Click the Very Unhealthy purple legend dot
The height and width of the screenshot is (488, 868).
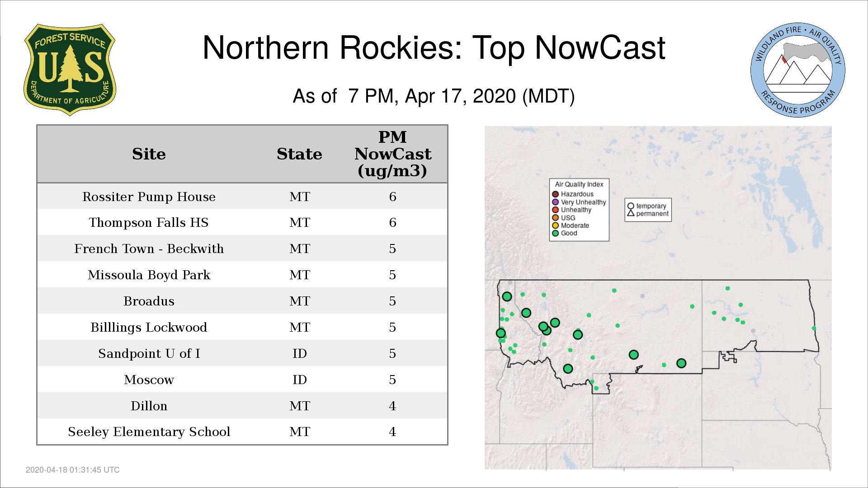[555, 202]
